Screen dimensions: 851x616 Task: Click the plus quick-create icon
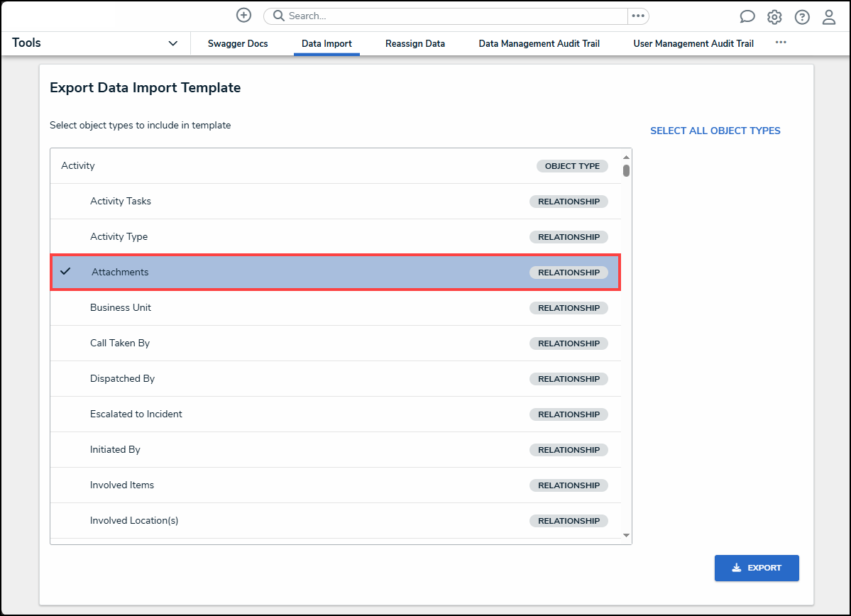click(x=243, y=16)
